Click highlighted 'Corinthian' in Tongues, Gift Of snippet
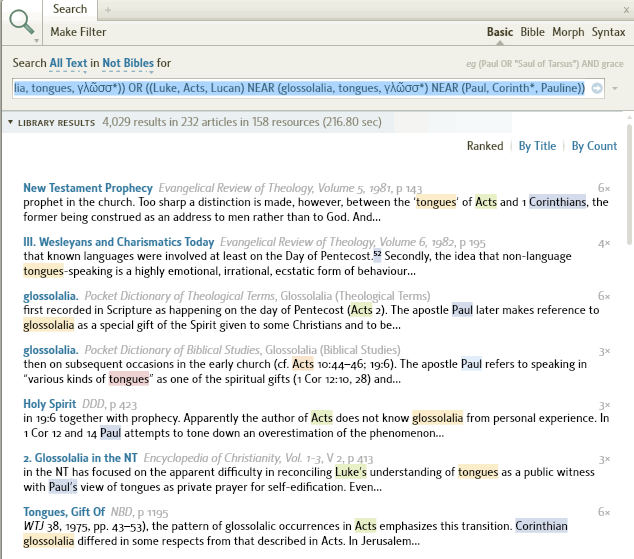This screenshot has width=634, height=559. click(541, 526)
